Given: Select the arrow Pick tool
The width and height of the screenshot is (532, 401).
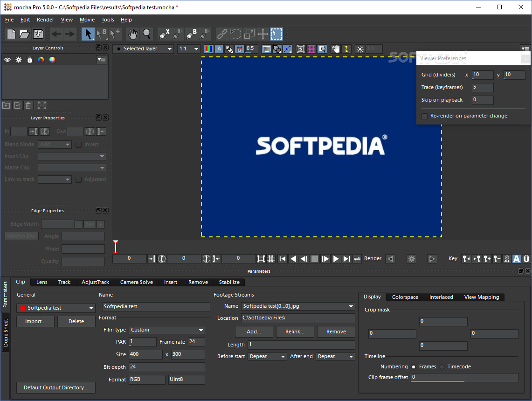Looking at the screenshot, I should 88,34.
